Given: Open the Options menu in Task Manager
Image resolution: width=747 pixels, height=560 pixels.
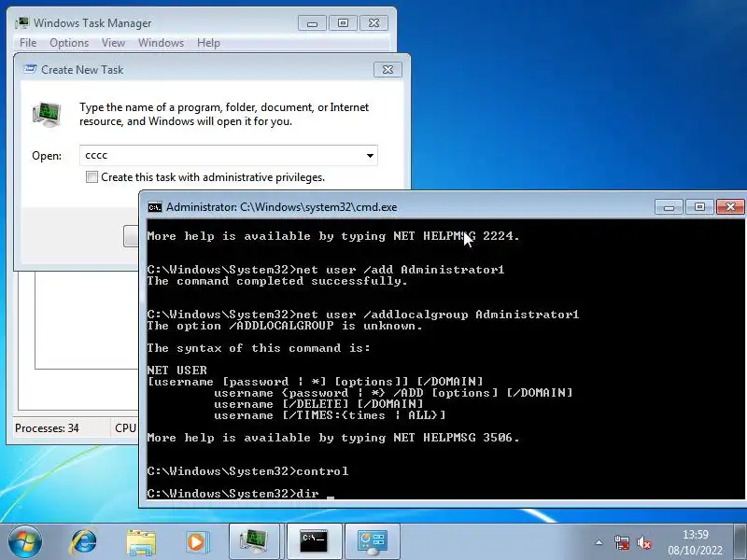Looking at the screenshot, I should click(69, 43).
